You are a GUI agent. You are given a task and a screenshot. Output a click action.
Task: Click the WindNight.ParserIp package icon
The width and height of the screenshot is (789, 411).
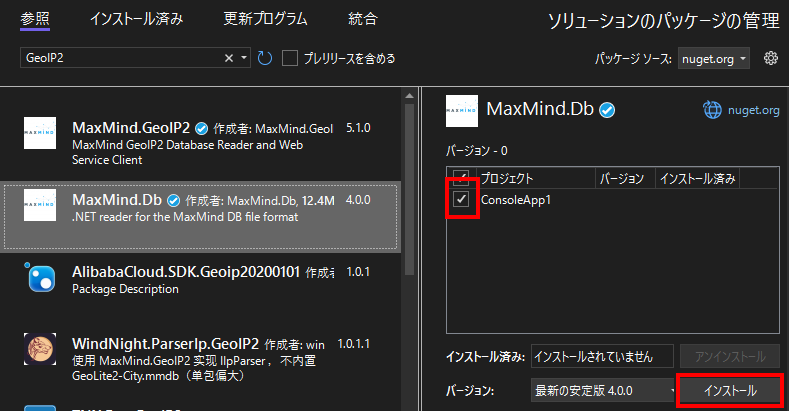40,349
